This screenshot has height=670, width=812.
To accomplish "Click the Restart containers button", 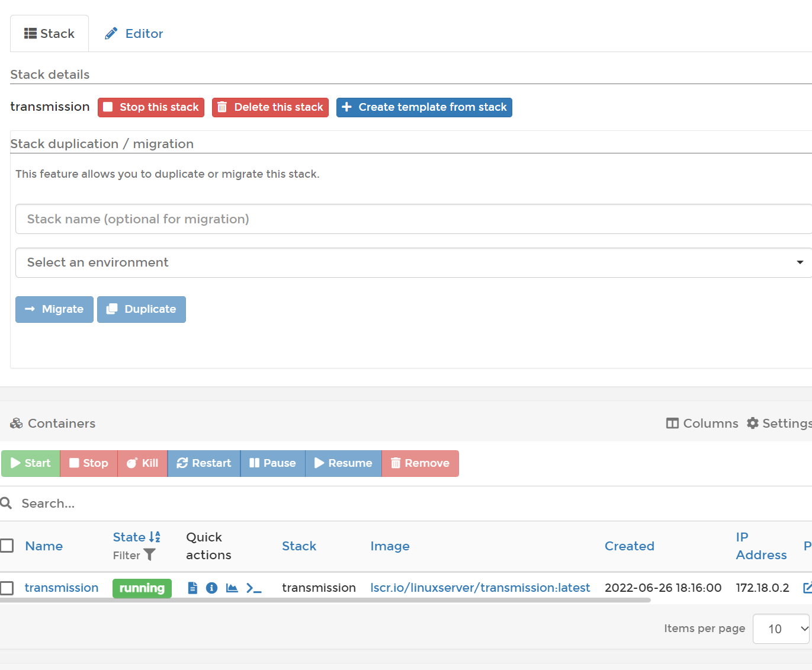I will (x=204, y=463).
